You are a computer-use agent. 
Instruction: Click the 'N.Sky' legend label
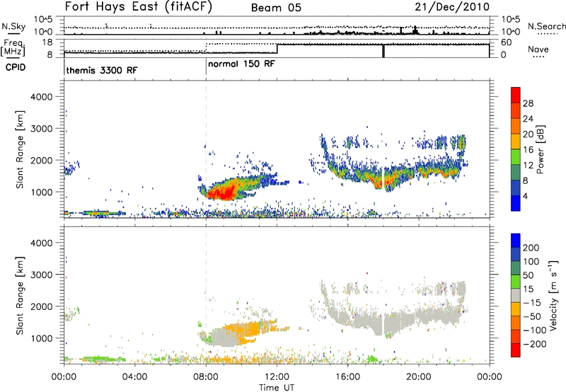13,26
